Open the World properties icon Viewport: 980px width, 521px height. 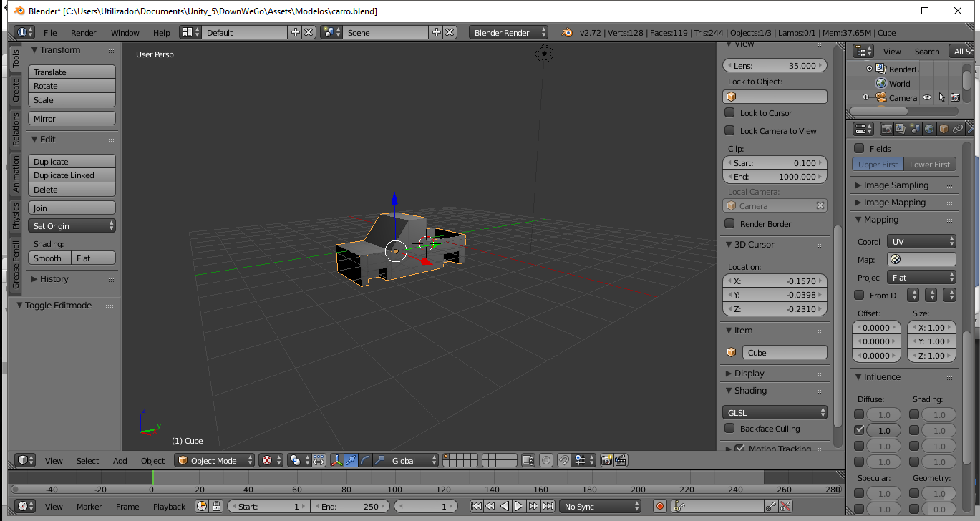click(928, 130)
